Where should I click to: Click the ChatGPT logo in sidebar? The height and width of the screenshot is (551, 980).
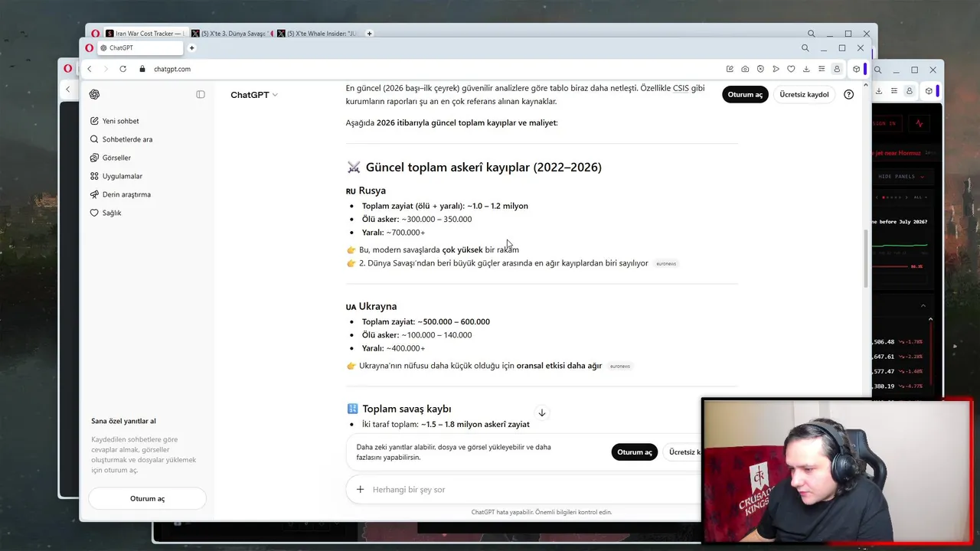point(94,94)
